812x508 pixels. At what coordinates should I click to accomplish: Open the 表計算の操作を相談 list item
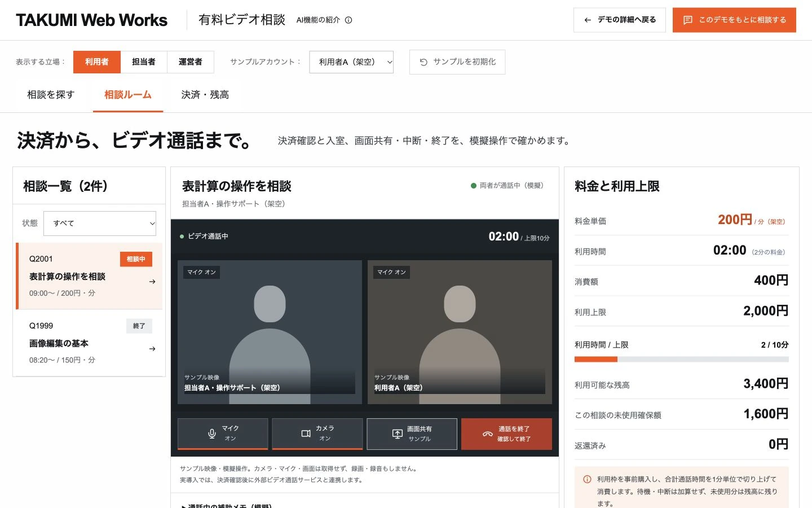(90, 277)
